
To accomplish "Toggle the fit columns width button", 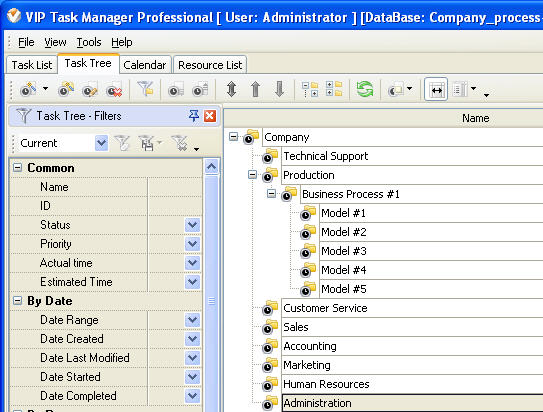I will [436, 90].
